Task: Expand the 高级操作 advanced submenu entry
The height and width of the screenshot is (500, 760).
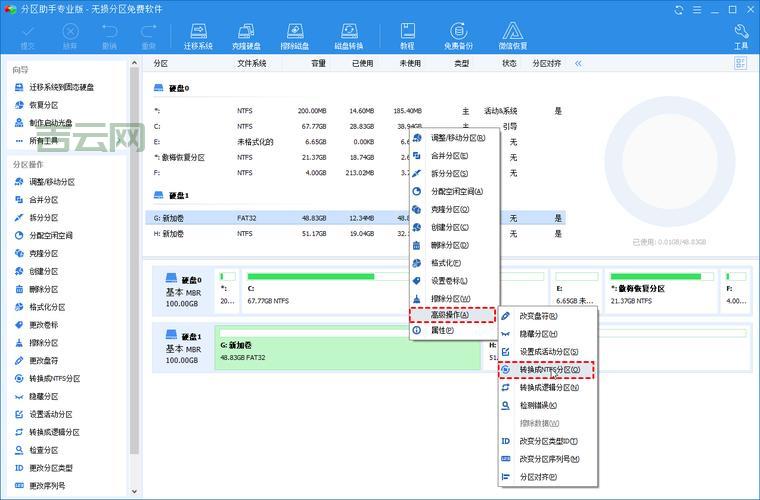Action: 453,315
